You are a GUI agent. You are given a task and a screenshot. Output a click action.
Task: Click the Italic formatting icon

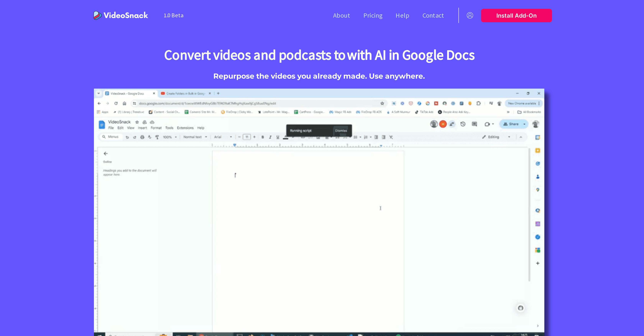pos(270,137)
